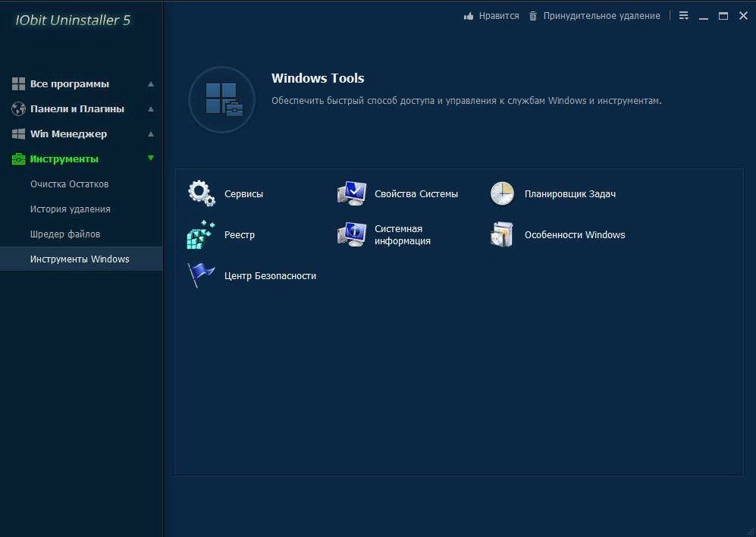Close the IObit Uninstaller window

(743, 16)
